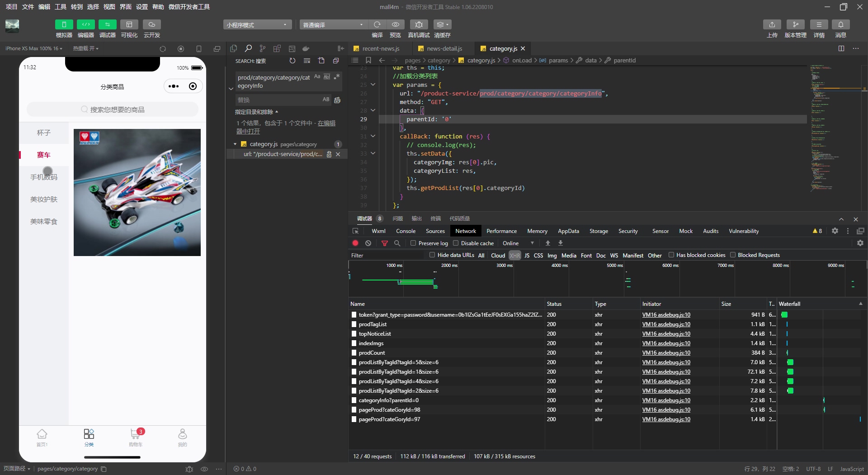This screenshot has height=475, width=868.
Task: Collapse category.js search result tree
Action: point(235,144)
